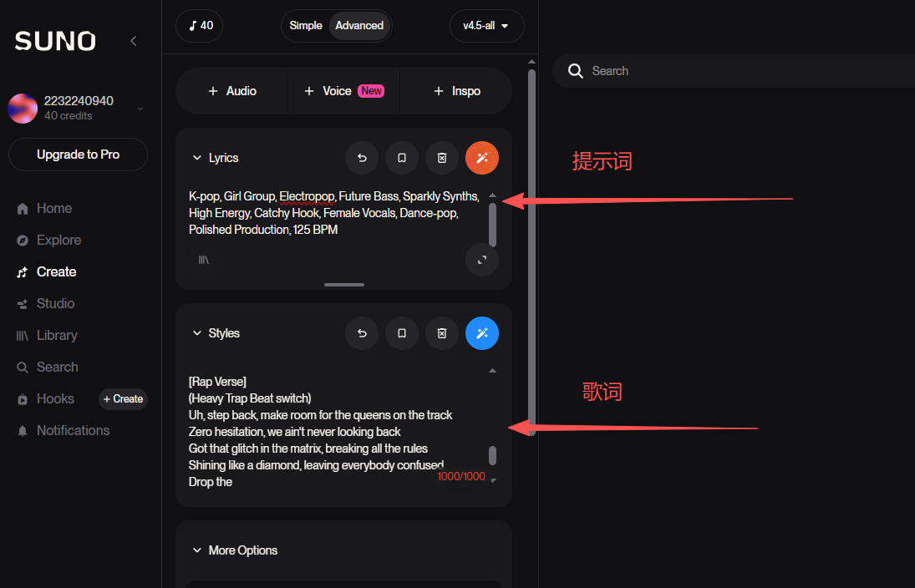Click the save icon in Styles header
Image resolution: width=915 pixels, height=588 pixels.
[x=402, y=333]
